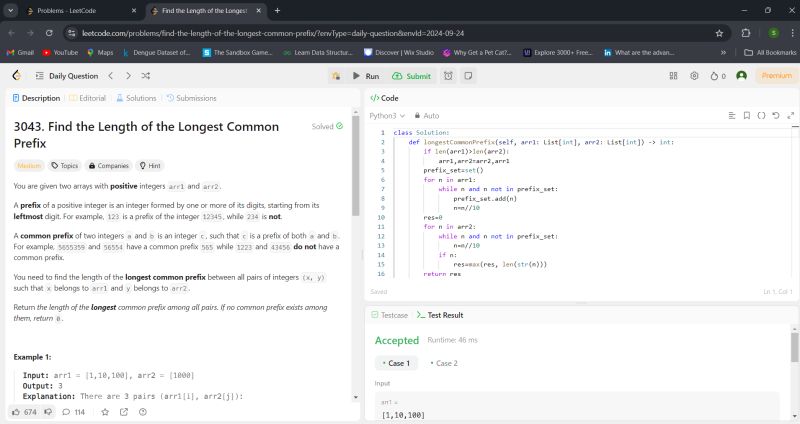This screenshot has width=800, height=424.
Task: Click the Chrome profile avatar
Action: [773, 33]
